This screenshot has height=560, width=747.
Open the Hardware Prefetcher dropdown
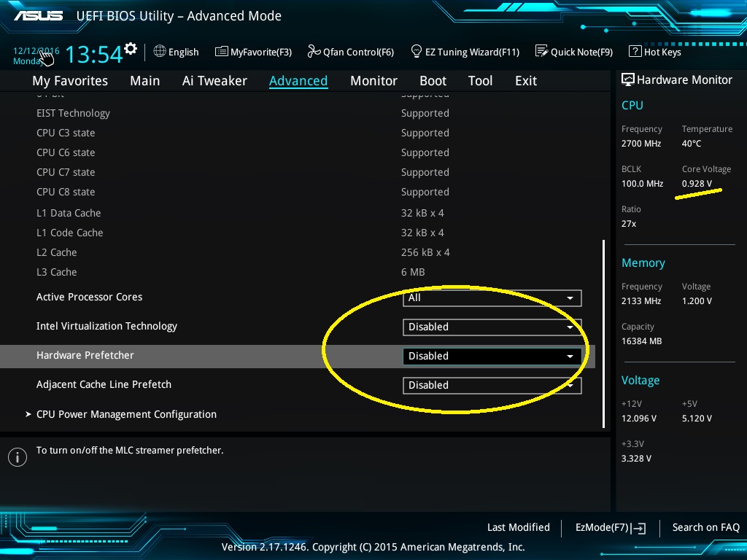[492, 356]
